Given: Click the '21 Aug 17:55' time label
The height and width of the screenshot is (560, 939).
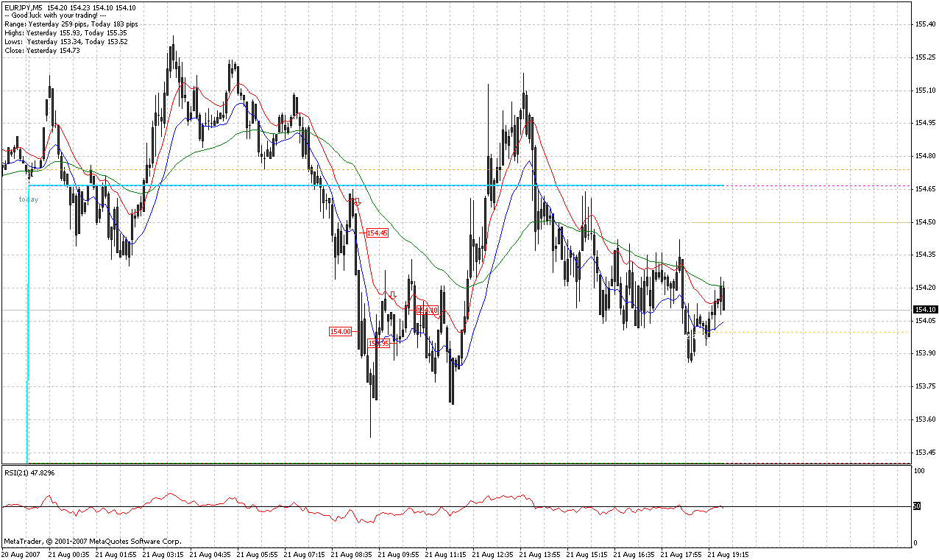Looking at the screenshot, I should 682,553.
